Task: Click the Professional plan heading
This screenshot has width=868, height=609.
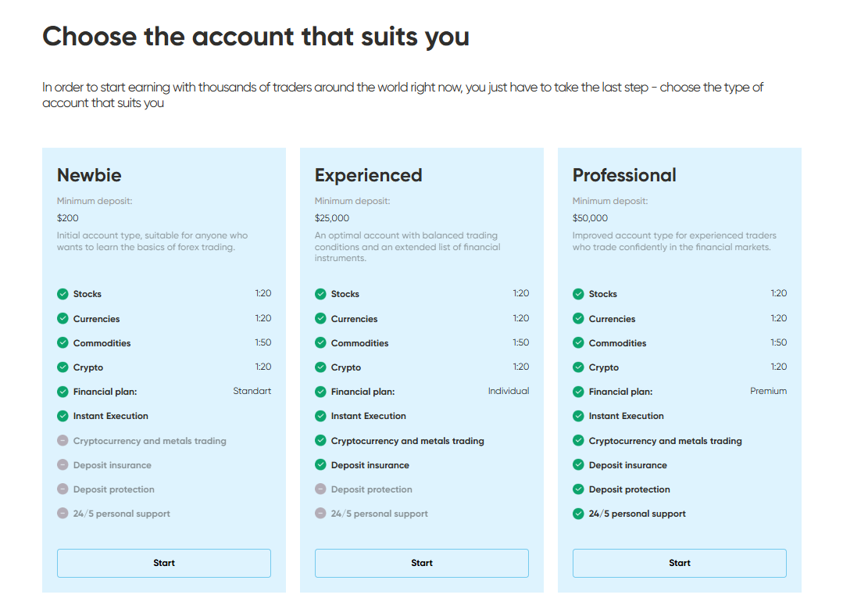Action: click(624, 175)
